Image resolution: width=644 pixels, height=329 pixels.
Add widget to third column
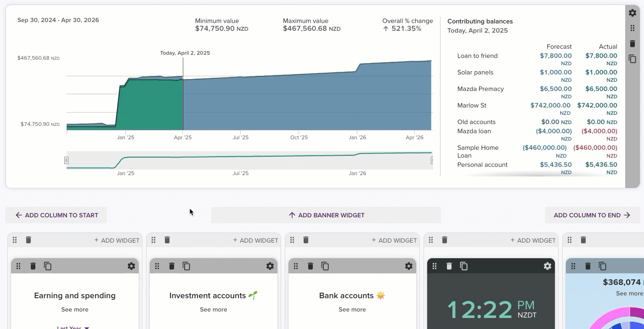[394, 240]
